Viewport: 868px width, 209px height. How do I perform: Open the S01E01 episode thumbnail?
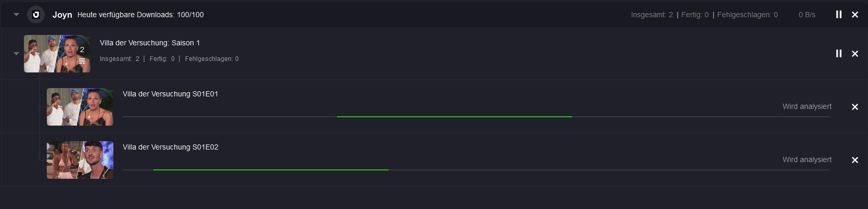(x=80, y=107)
